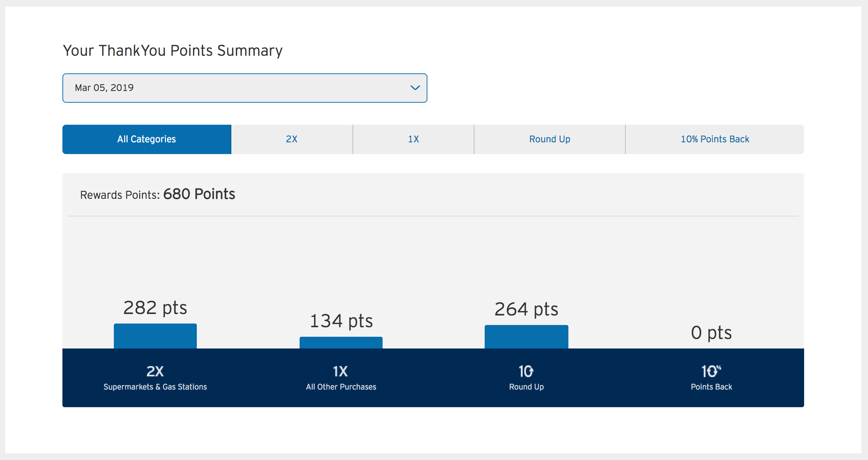Viewport: 868px width, 460px height.
Task: Click the 282 pts blue bar
Action: (x=155, y=336)
